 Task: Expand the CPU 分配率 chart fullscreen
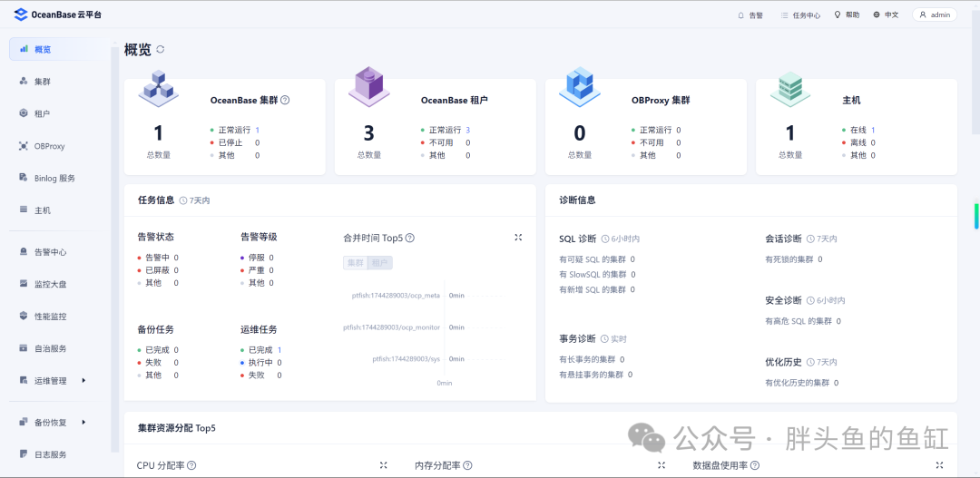coord(384,465)
